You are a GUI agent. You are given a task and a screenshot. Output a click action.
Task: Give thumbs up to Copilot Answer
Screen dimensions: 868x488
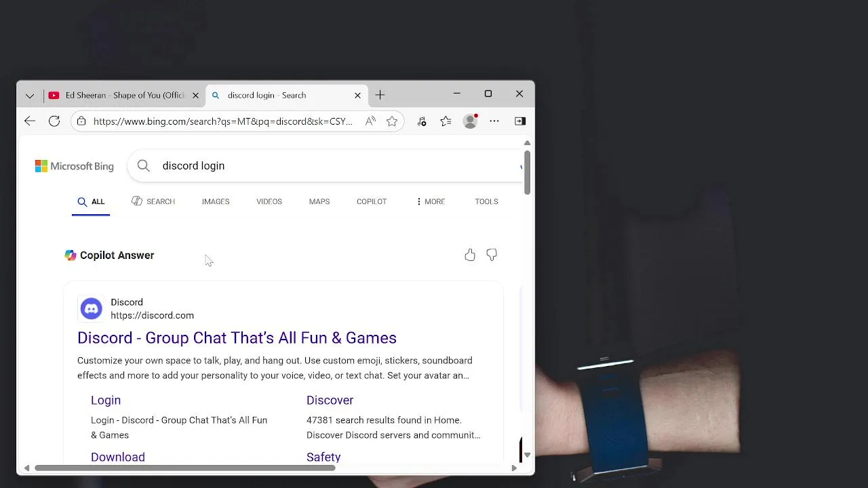(470, 255)
